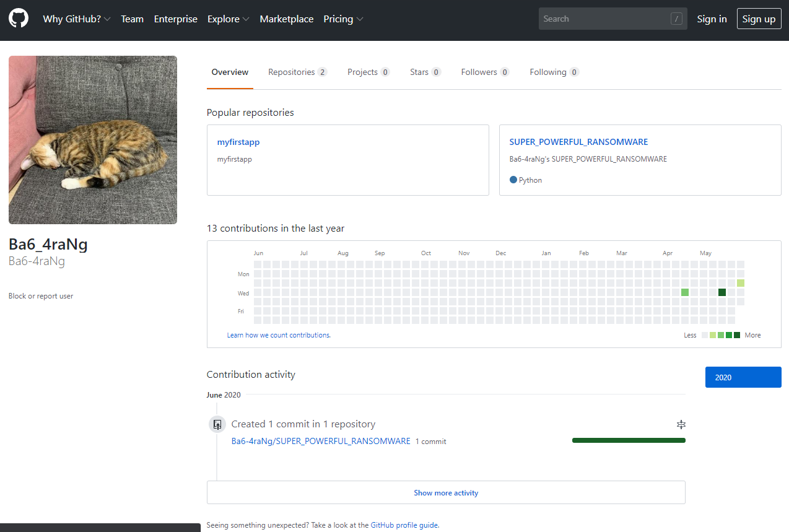The height and width of the screenshot is (532, 789).
Task: Click the Ba6_4raNg profile name heading
Action: pyautogui.click(x=48, y=244)
